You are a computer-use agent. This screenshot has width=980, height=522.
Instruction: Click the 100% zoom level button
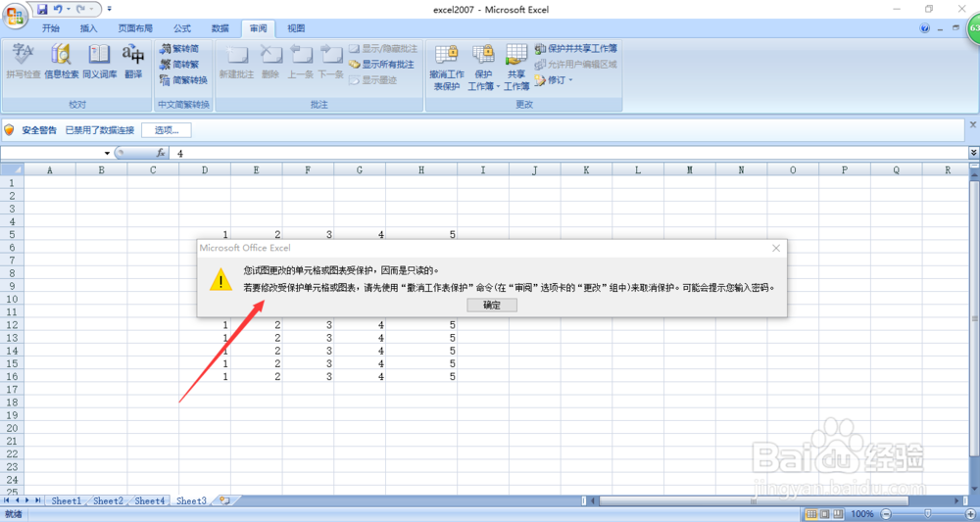click(862, 514)
